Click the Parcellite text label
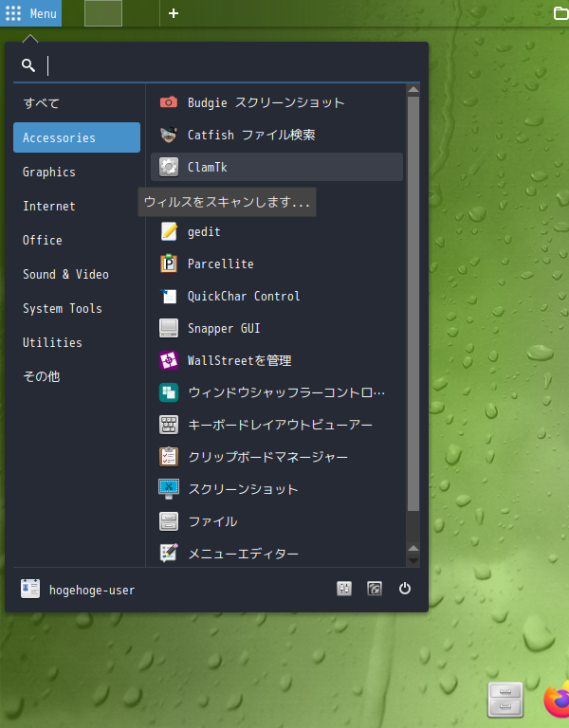 click(221, 264)
